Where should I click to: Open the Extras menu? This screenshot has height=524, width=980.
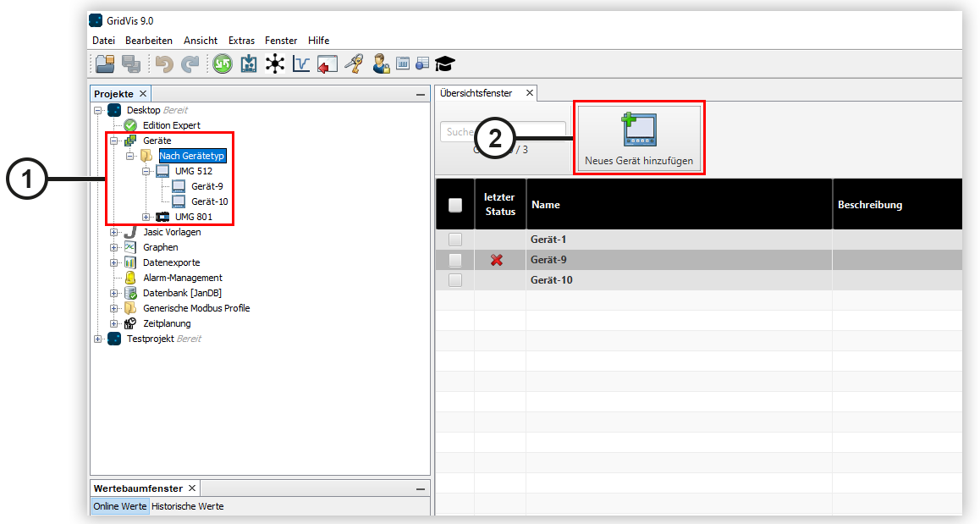241,41
